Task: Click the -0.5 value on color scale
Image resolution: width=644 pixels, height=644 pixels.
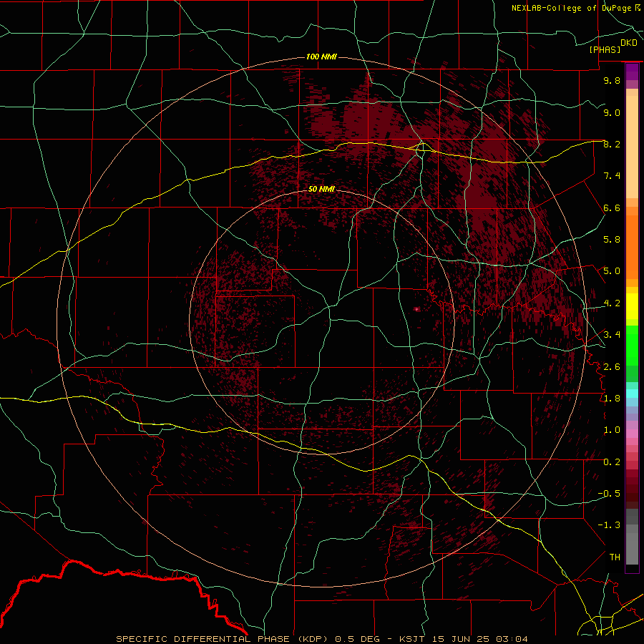Action: (x=609, y=494)
